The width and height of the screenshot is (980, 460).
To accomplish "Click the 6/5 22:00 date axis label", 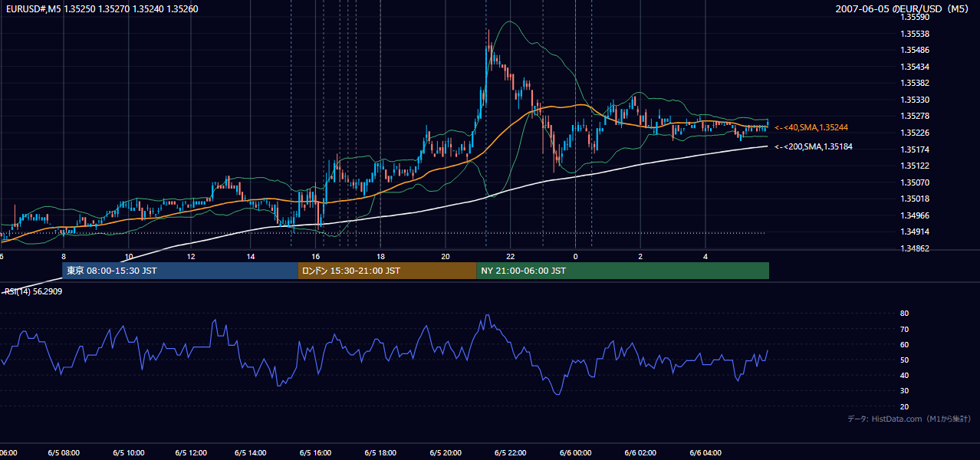I will tap(510, 453).
